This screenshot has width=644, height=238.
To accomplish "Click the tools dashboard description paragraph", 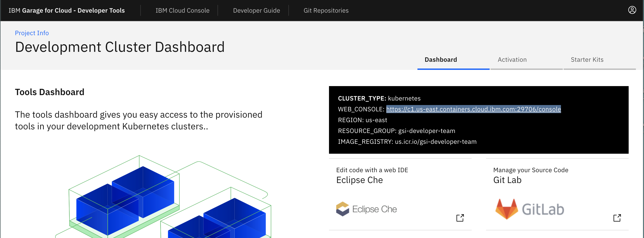I will [139, 120].
